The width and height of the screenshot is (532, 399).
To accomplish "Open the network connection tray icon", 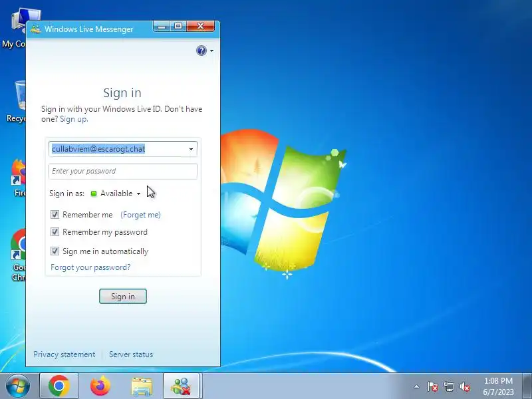I will 448,386.
